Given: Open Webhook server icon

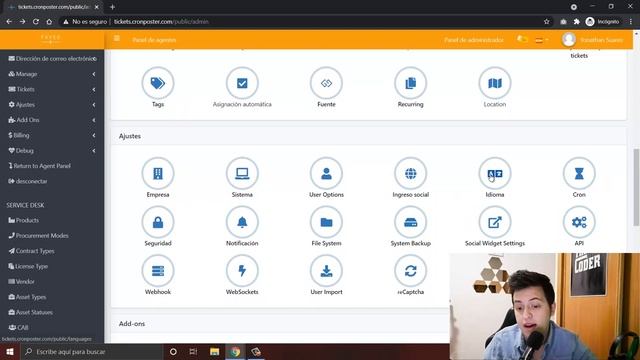Looking at the screenshot, I should (158, 271).
